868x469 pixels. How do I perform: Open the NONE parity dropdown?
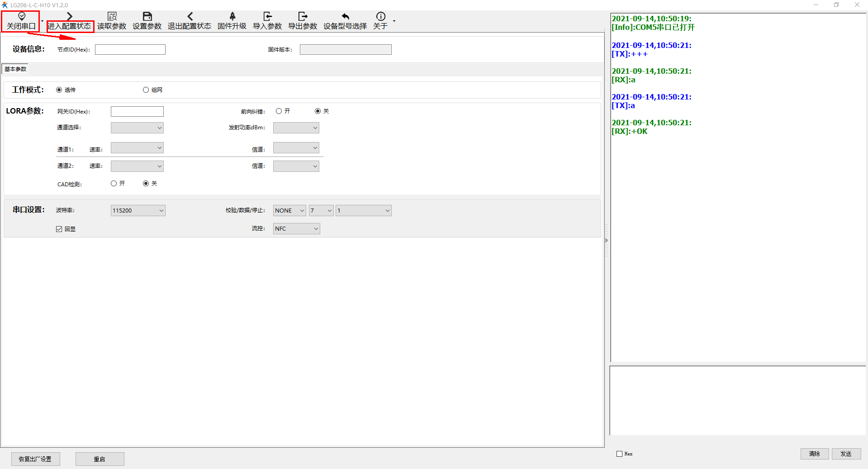289,211
